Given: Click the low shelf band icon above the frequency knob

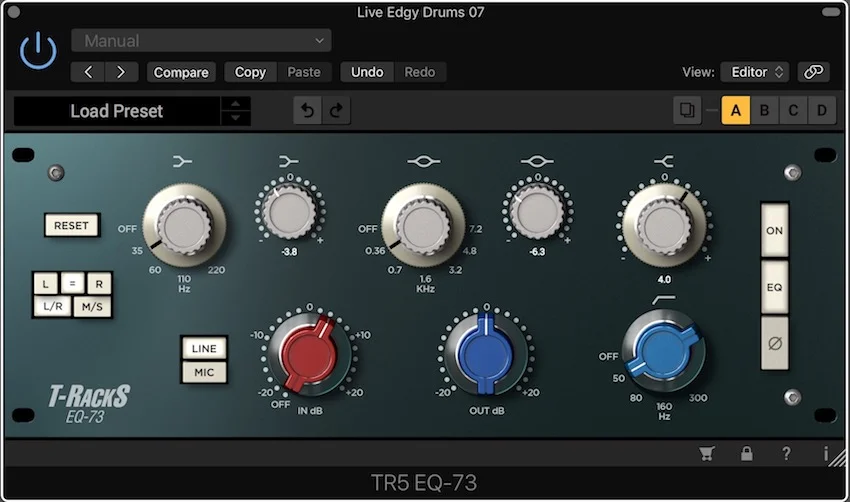Looking at the screenshot, I should [183, 161].
